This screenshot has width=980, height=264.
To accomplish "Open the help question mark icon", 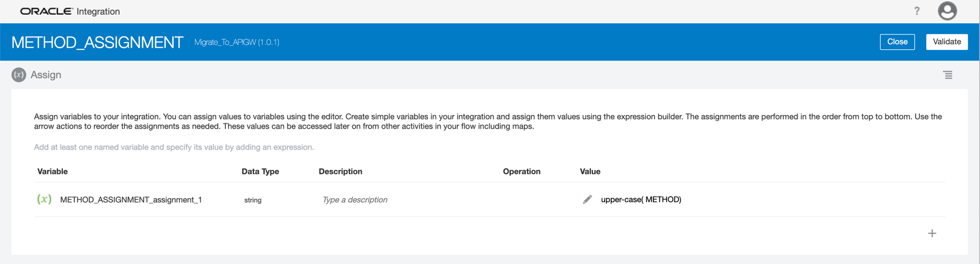I will tap(916, 11).
